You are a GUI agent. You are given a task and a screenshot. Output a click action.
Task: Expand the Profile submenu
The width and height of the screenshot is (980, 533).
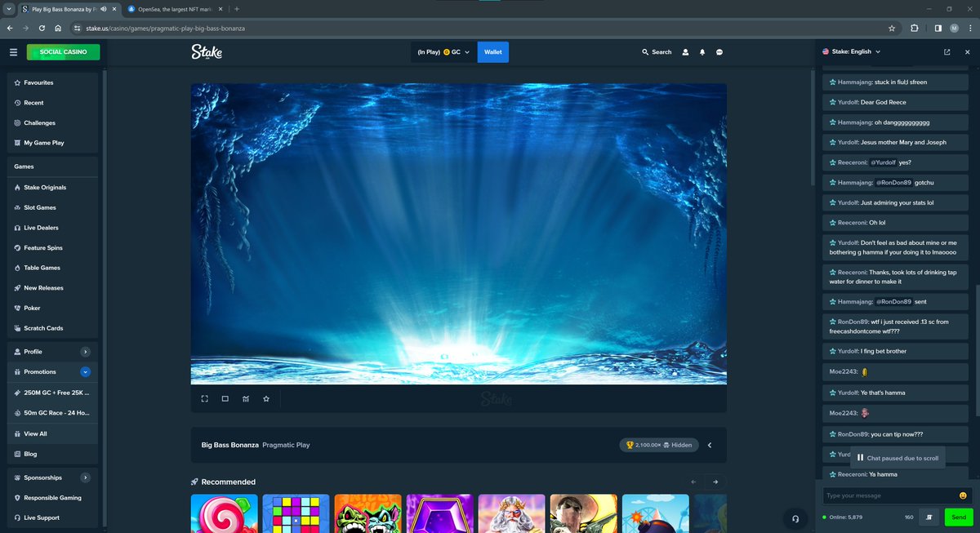pyautogui.click(x=86, y=352)
